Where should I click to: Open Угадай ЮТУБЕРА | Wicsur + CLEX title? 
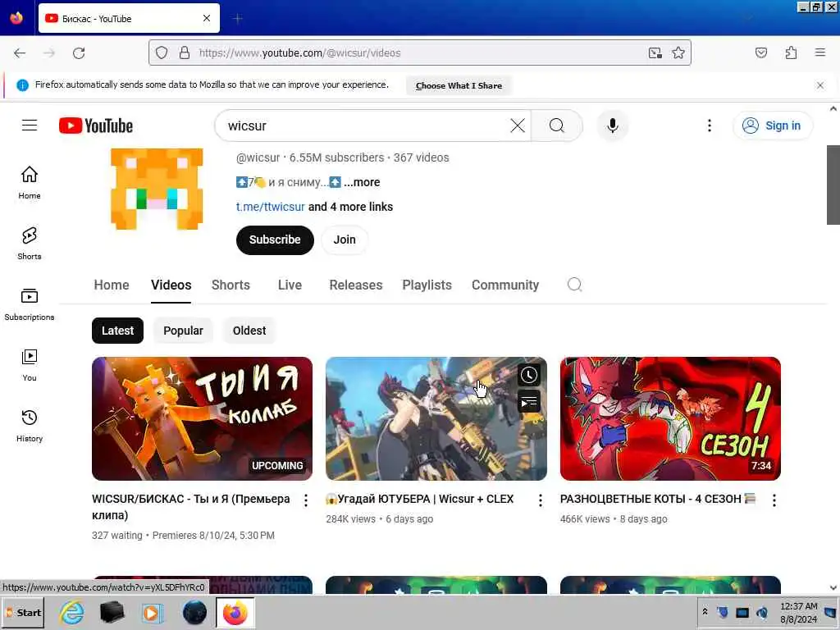point(420,499)
